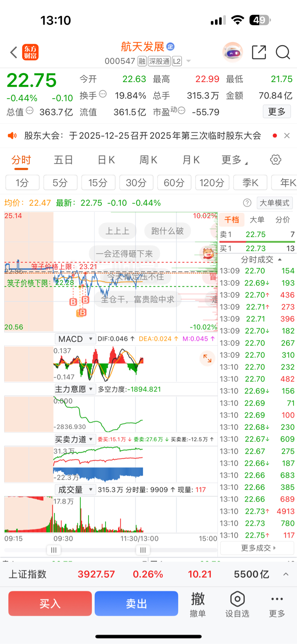
Task: Select the 5分 interval button
Action: (60, 183)
